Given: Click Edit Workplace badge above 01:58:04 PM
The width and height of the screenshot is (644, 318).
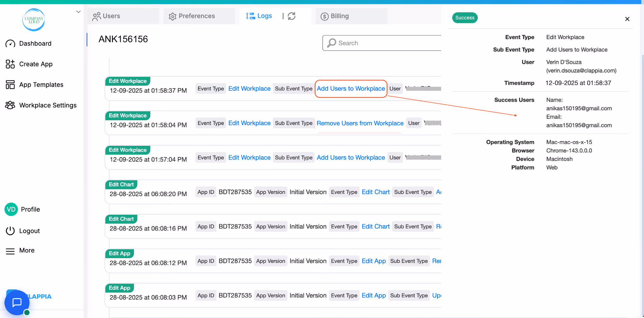Looking at the screenshot, I should click(x=128, y=116).
